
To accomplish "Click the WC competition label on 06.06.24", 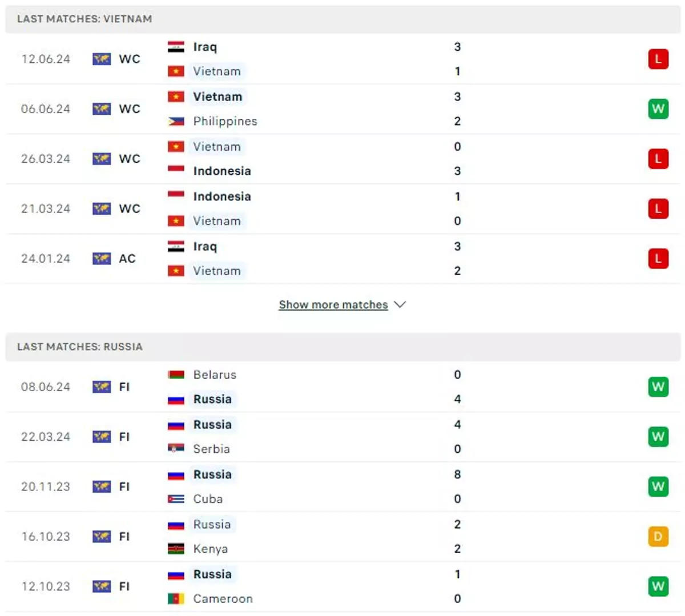I will (x=129, y=108).
